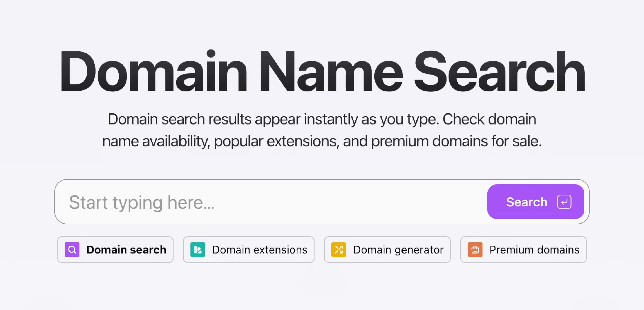Click the subtitle text "premium domains for sale"

coord(456,141)
